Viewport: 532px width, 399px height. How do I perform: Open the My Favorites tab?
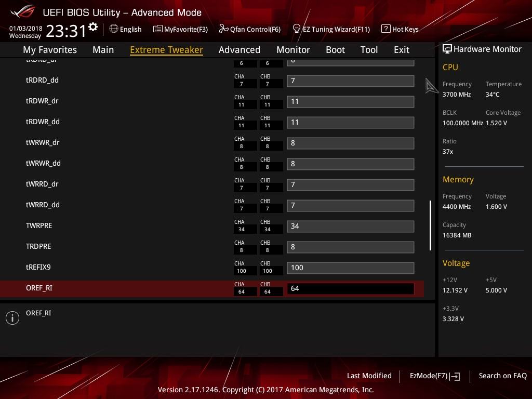[50, 50]
